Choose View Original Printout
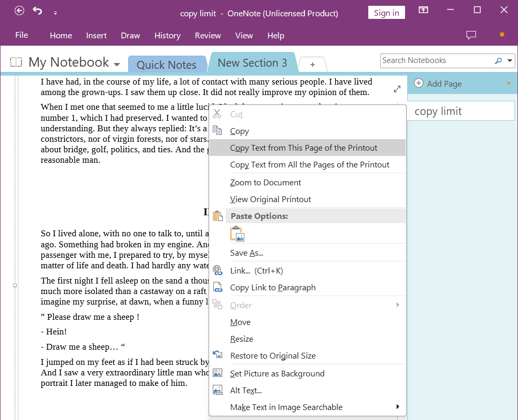 click(307, 199)
